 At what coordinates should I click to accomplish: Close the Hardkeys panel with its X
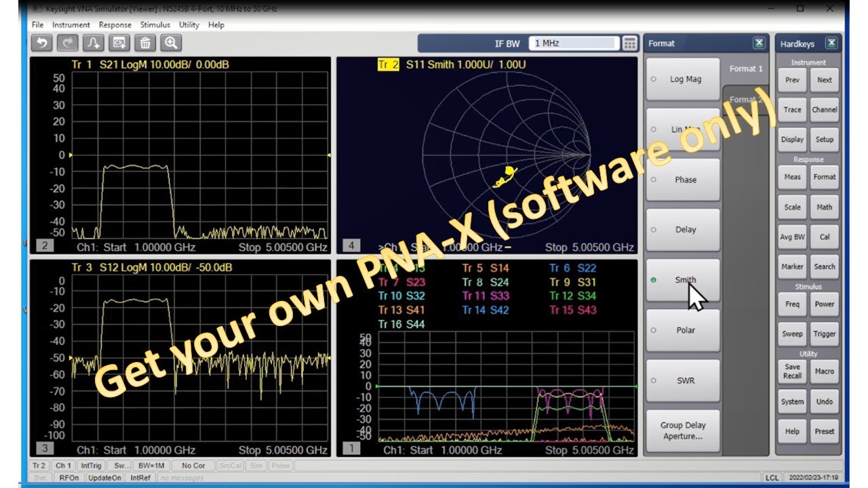point(831,43)
